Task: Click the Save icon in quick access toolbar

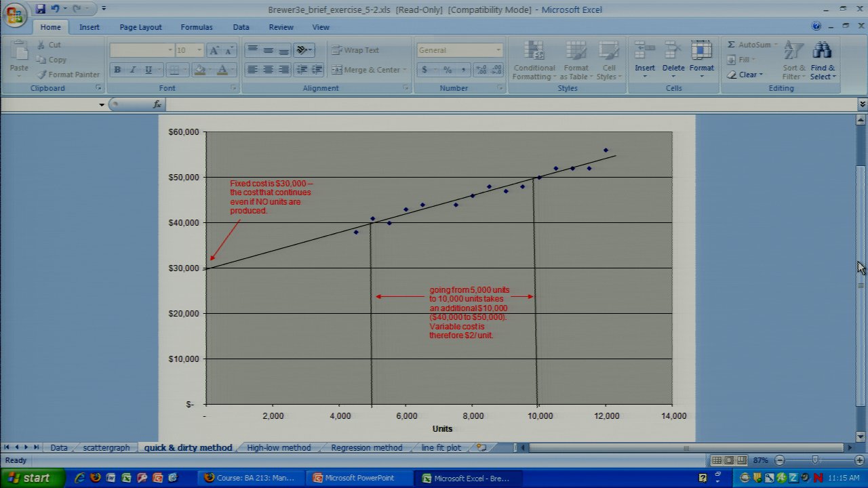Action: pyautogui.click(x=41, y=9)
